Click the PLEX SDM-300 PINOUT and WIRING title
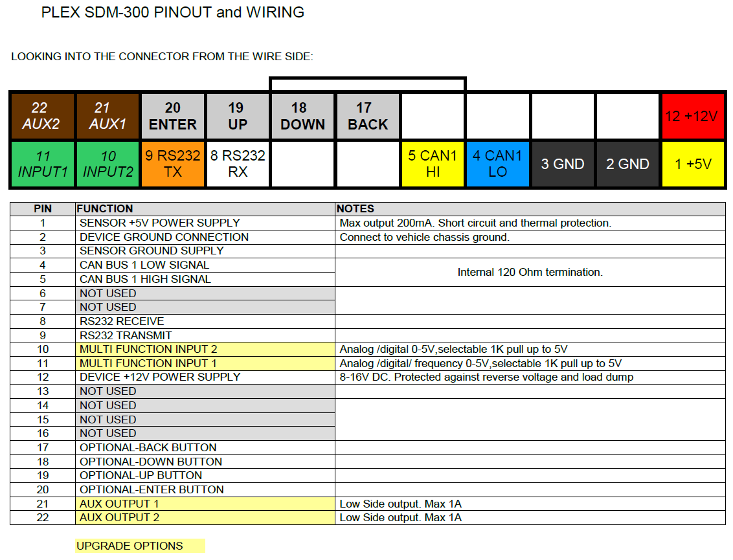 coord(172,12)
